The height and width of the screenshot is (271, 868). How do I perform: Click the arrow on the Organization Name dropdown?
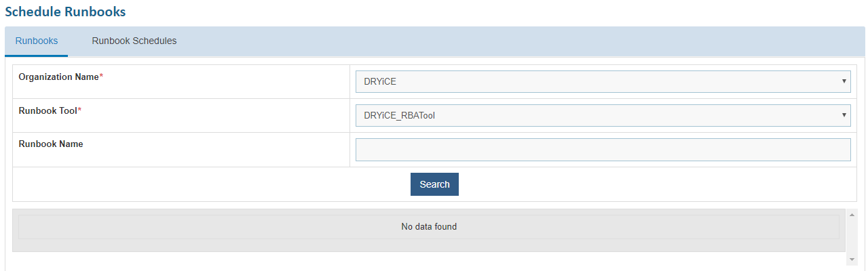tap(844, 81)
